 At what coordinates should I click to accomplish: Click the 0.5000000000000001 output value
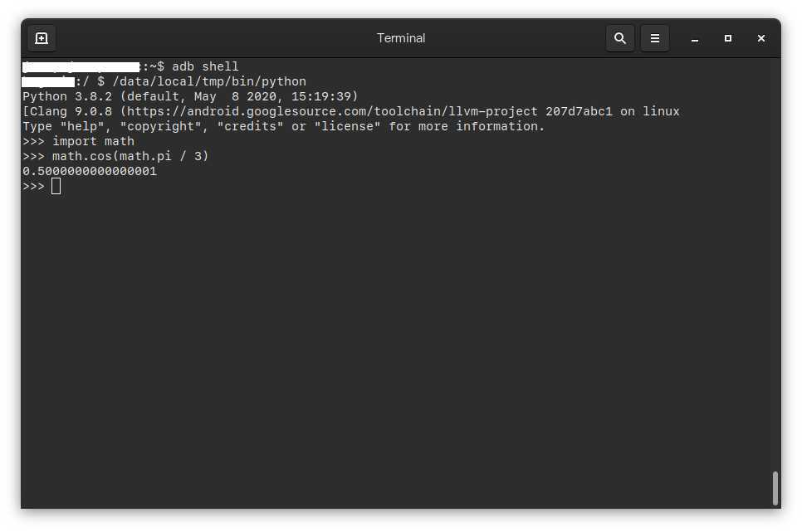90,171
